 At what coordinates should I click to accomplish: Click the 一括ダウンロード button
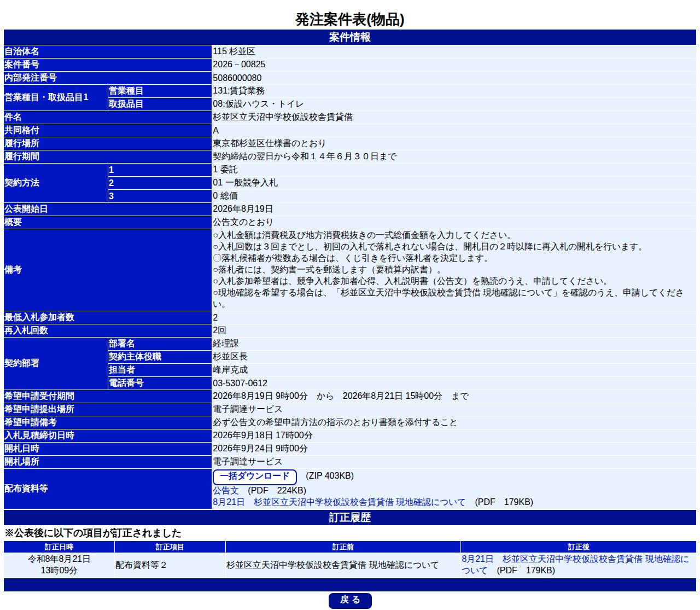[x=255, y=477]
